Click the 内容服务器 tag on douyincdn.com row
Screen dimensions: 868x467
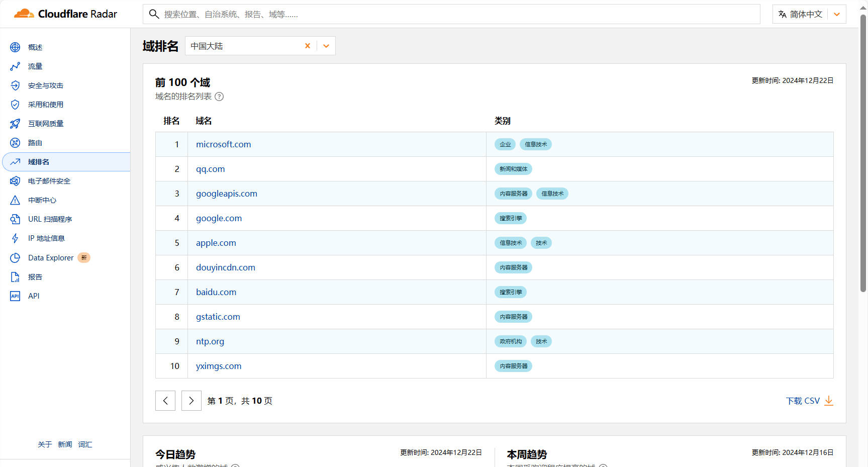(513, 267)
